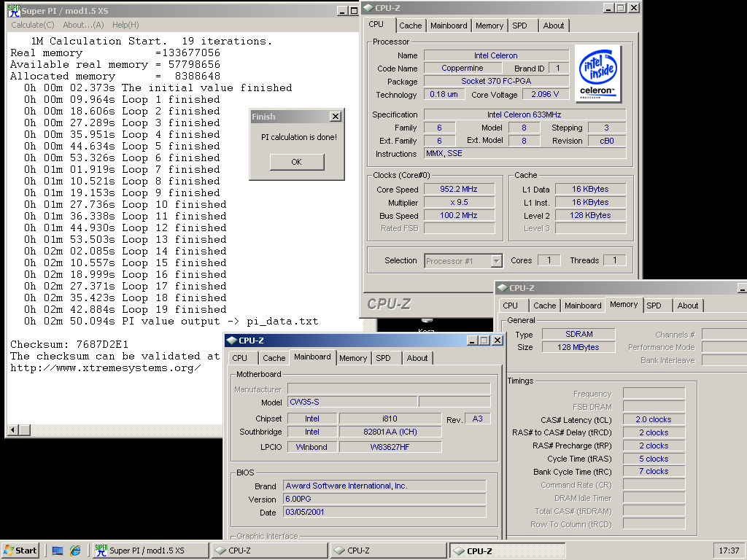Click the Level 2 128 KBytes cache field

point(590,215)
